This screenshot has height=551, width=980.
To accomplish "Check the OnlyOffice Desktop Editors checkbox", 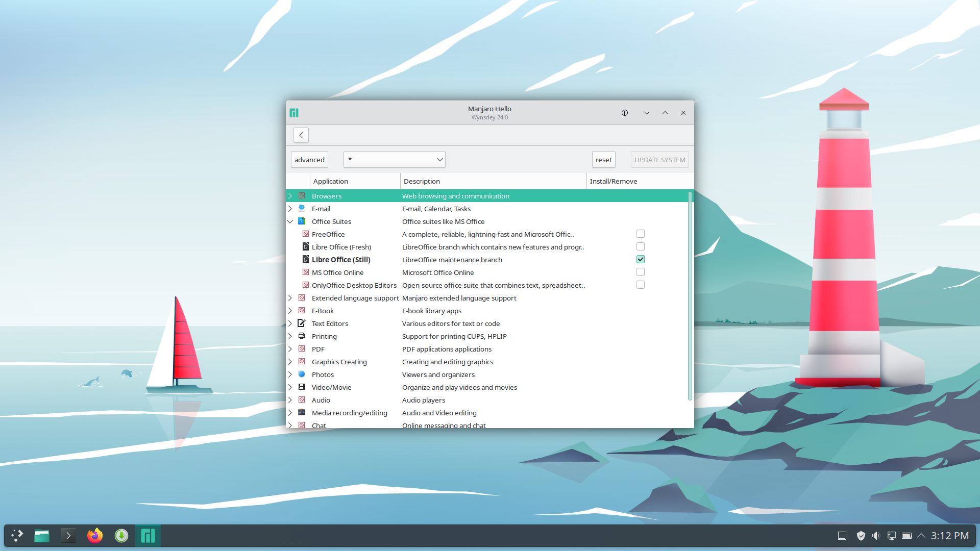I will point(641,285).
